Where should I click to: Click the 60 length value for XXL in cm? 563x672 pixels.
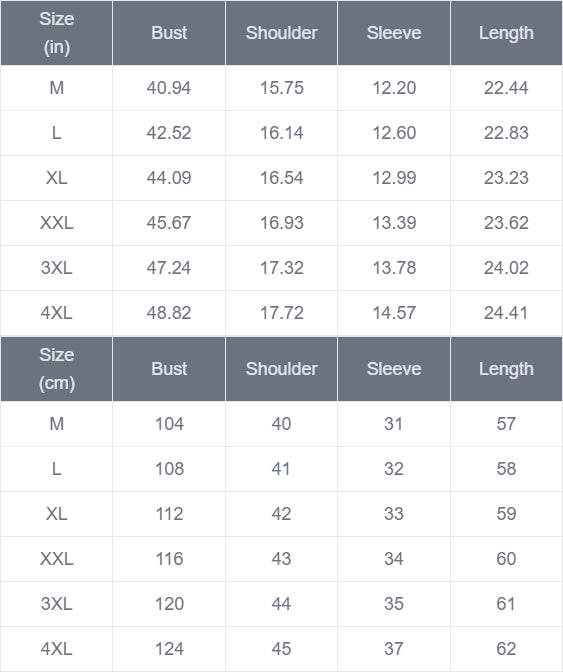point(506,559)
